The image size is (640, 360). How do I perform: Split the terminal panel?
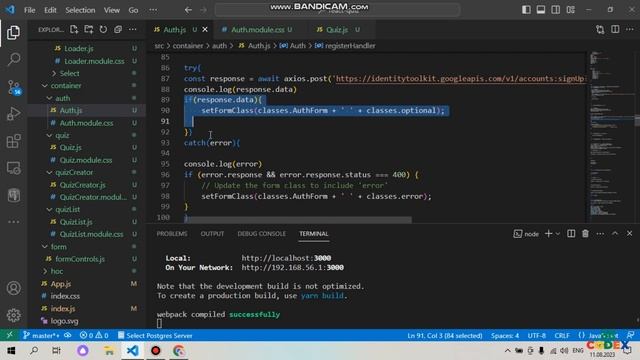[571, 233]
